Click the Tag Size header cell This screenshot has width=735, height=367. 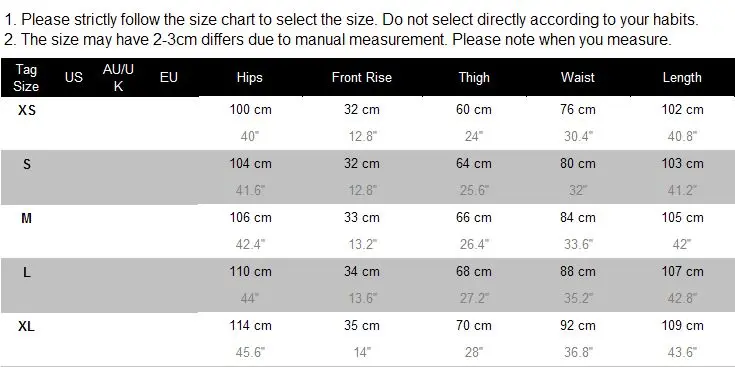26,78
